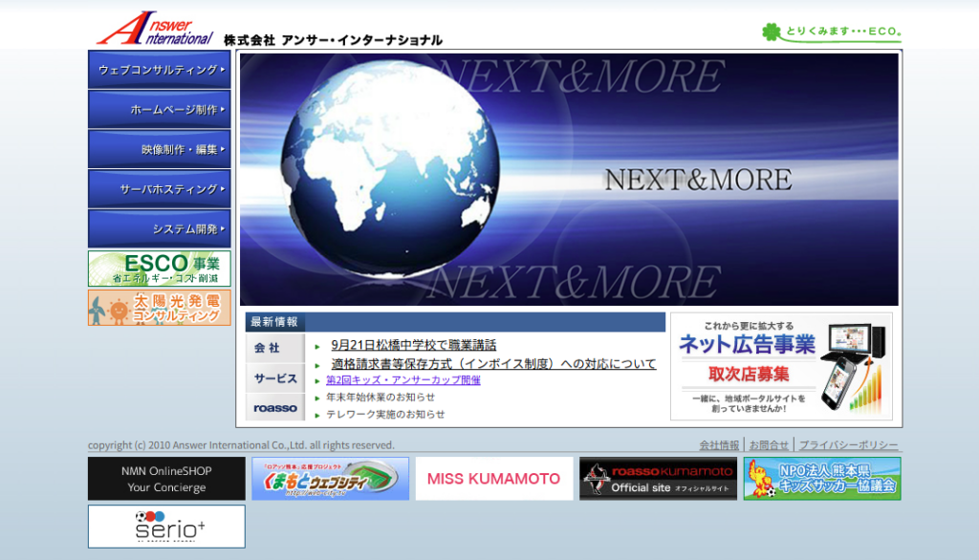Open the ESCO事業 banner

click(x=160, y=269)
